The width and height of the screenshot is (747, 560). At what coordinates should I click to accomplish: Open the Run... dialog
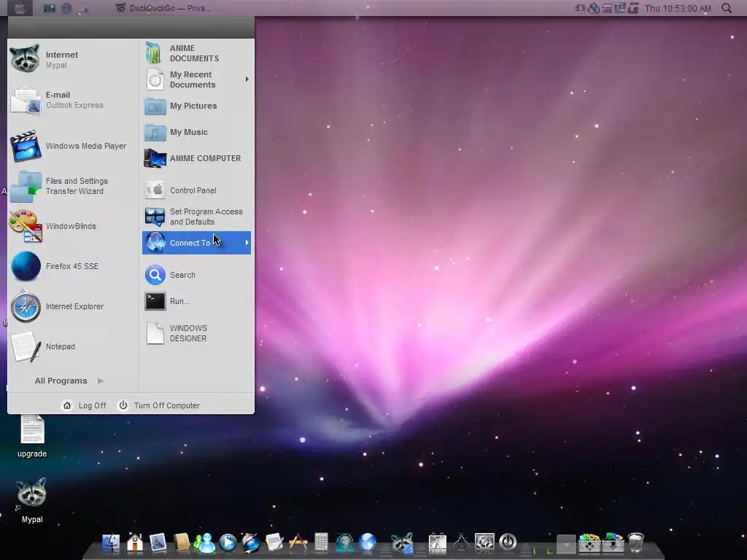(x=196, y=301)
